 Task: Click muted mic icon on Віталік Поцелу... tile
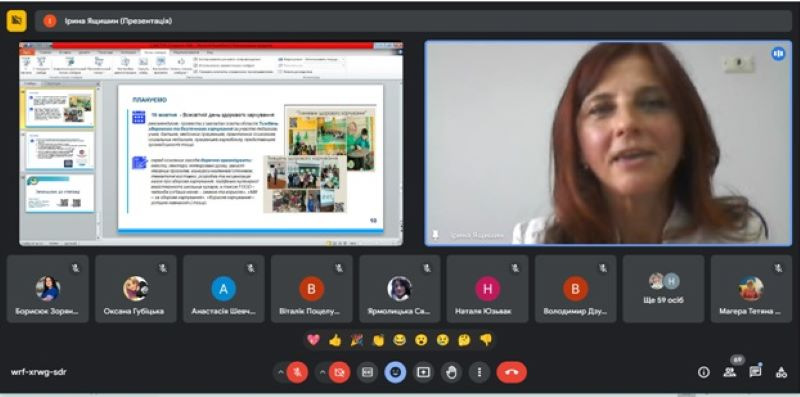point(339,267)
